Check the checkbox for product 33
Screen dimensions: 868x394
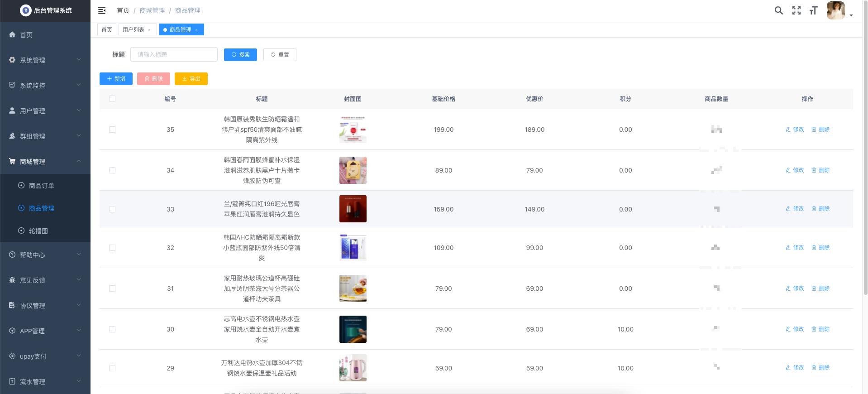click(x=112, y=209)
